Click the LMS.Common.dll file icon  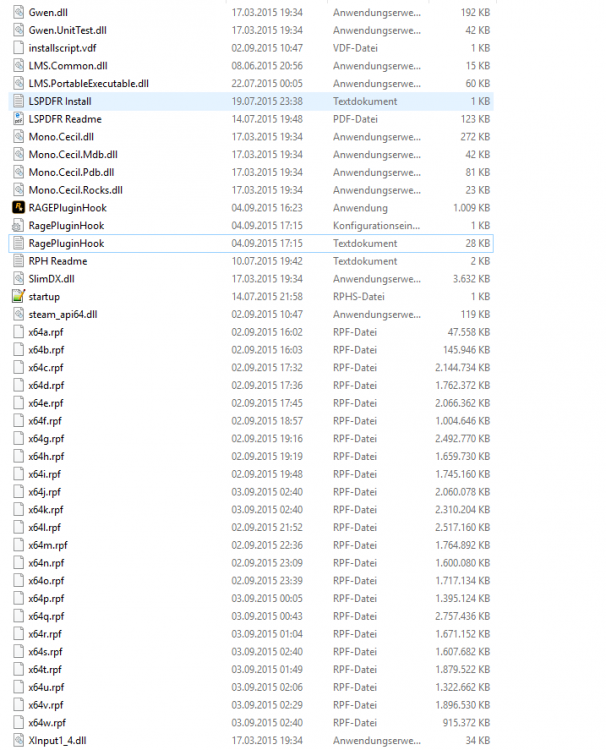coord(18,66)
